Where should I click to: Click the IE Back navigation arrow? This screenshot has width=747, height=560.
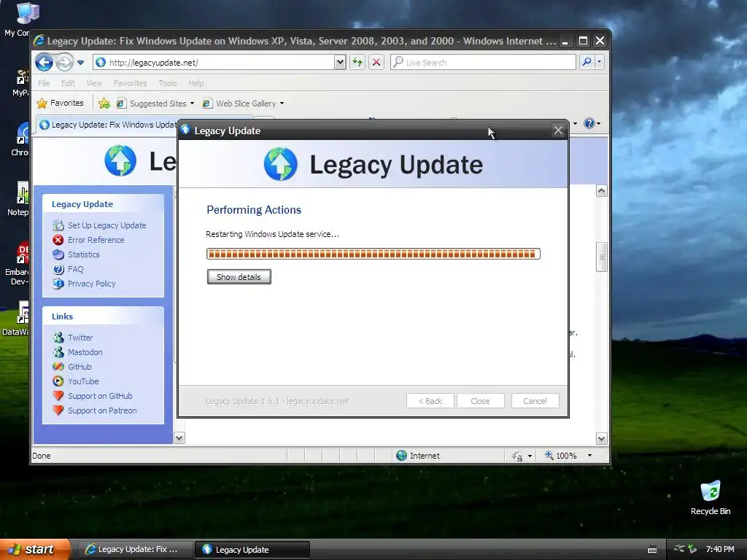click(44, 62)
